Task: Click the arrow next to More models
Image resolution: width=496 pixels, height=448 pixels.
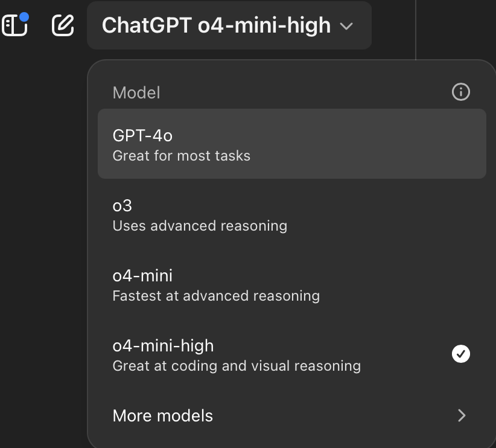Action: [462, 415]
